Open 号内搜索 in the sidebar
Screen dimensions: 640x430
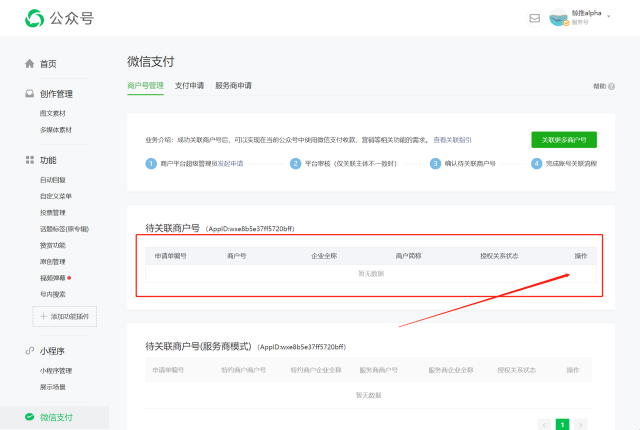tap(53, 294)
